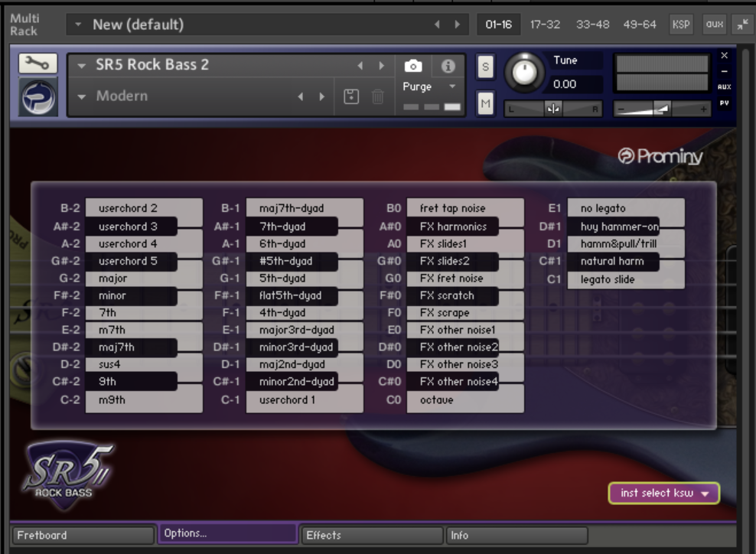Click the Multi Rack label
756x554 pixels.
coord(24,24)
